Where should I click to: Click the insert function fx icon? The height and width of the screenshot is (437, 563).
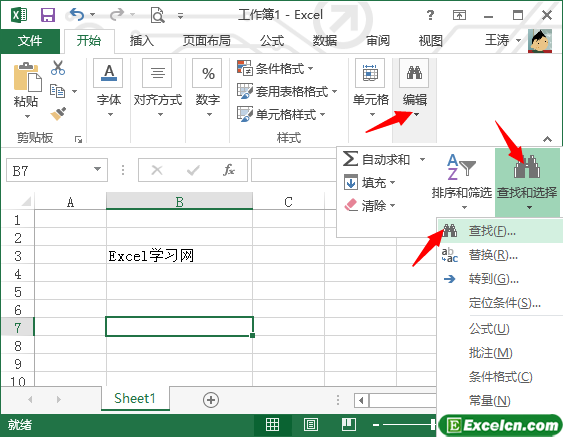229,169
